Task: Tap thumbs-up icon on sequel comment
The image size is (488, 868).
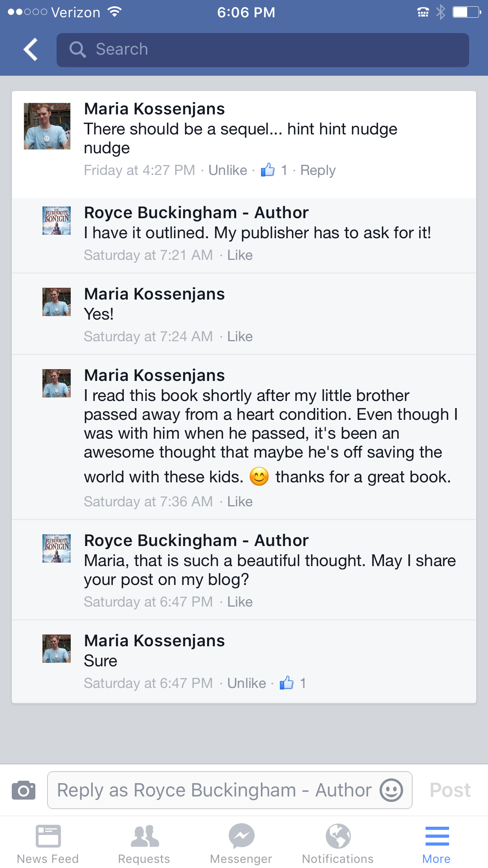Action: coord(268,170)
